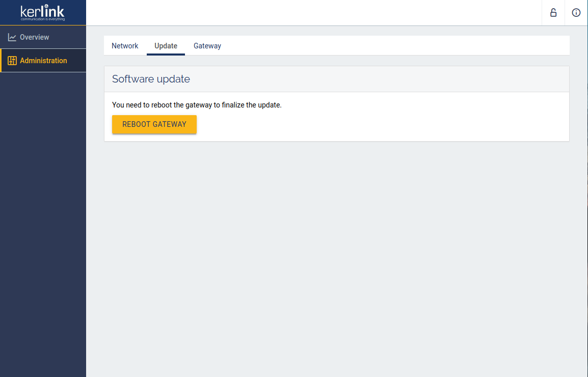Click empty header area right of Software update
The width and height of the screenshot is (588, 377).
382,79
